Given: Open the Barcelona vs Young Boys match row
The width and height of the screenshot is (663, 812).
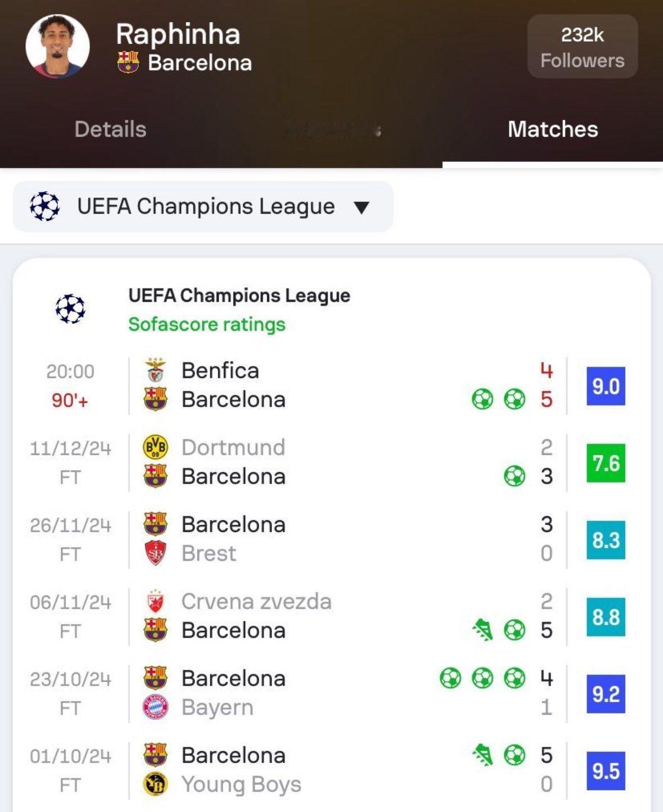Looking at the screenshot, I should (x=331, y=770).
